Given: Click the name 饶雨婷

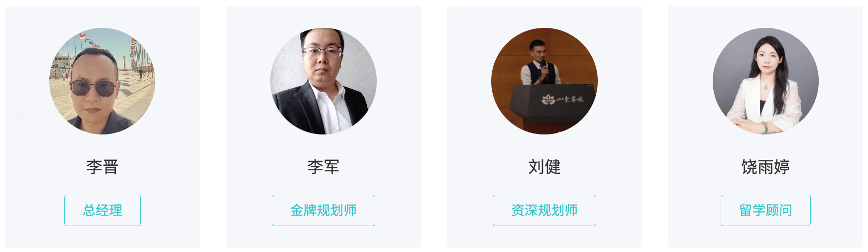Looking at the screenshot, I should tap(765, 166).
